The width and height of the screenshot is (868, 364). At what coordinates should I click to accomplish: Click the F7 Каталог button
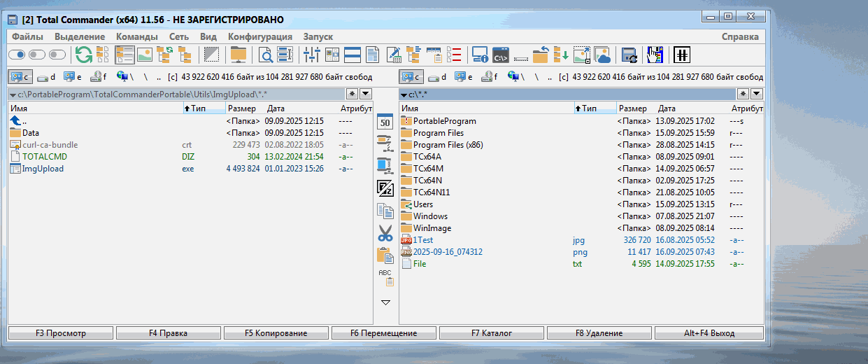[x=492, y=333]
